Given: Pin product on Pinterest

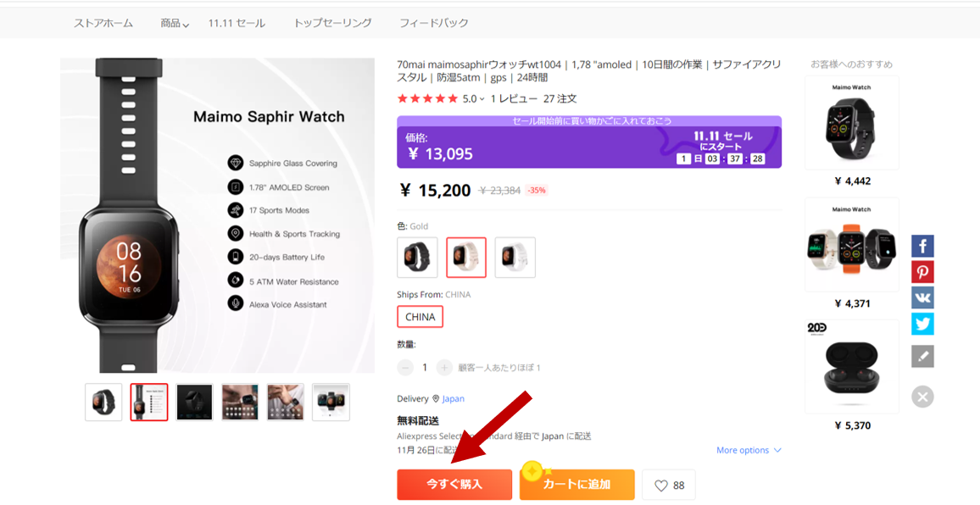Looking at the screenshot, I should tap(922, 272).
